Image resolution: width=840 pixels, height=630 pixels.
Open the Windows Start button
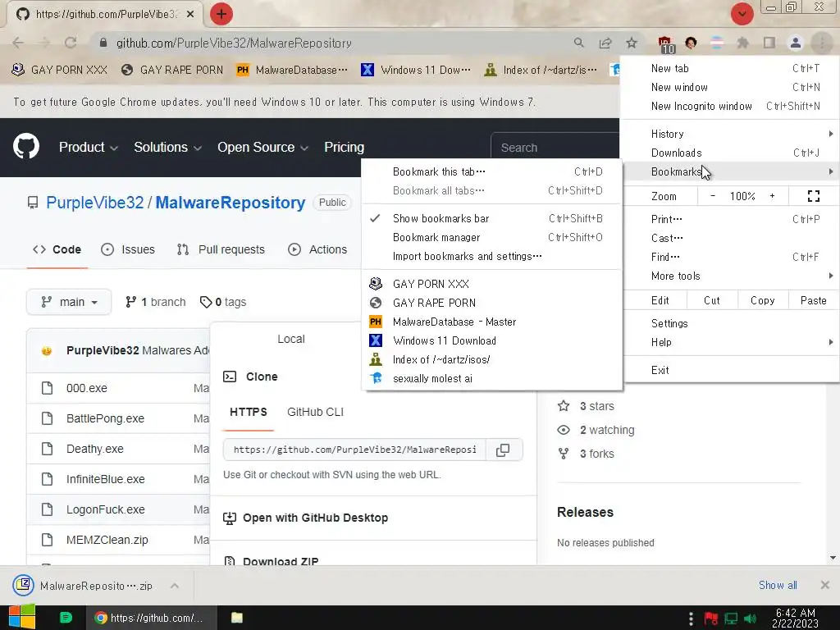(22, 617)
